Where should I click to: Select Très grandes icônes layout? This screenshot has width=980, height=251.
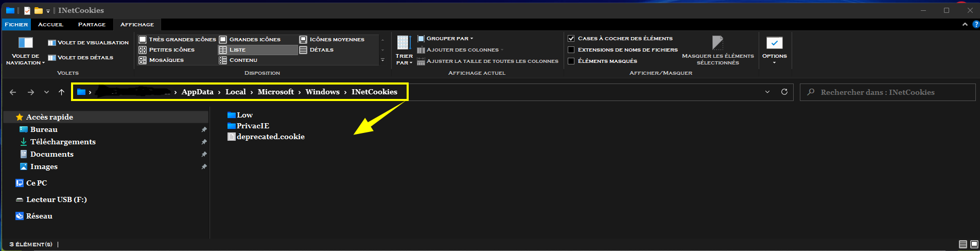(x=177, y=39)
